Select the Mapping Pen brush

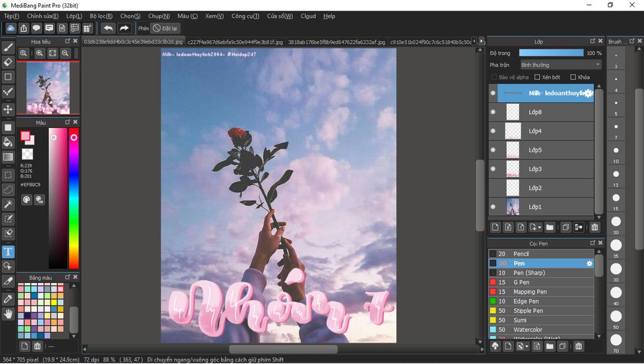[541, 292]
